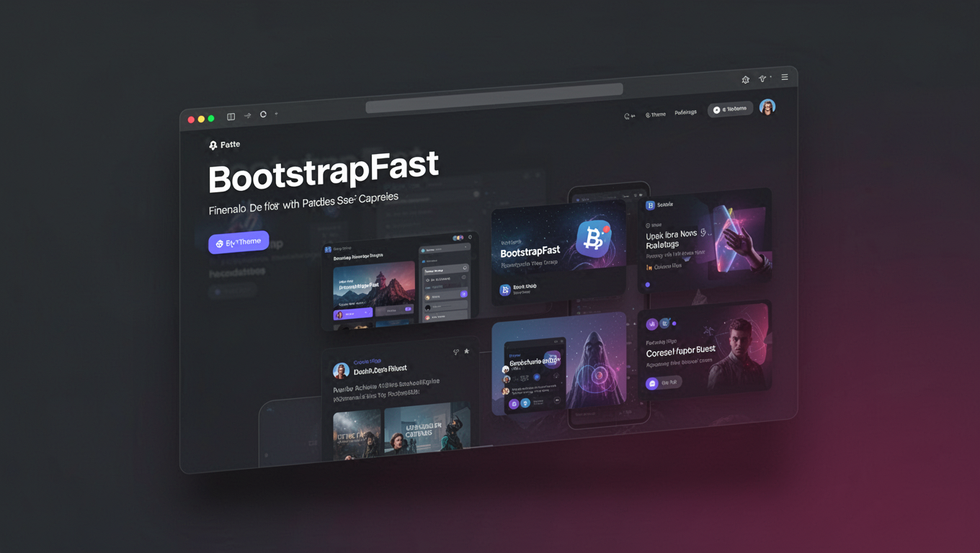Click the purple button below the mountain image
Screen dimensions: 980x553
click(x=353, y=314)
